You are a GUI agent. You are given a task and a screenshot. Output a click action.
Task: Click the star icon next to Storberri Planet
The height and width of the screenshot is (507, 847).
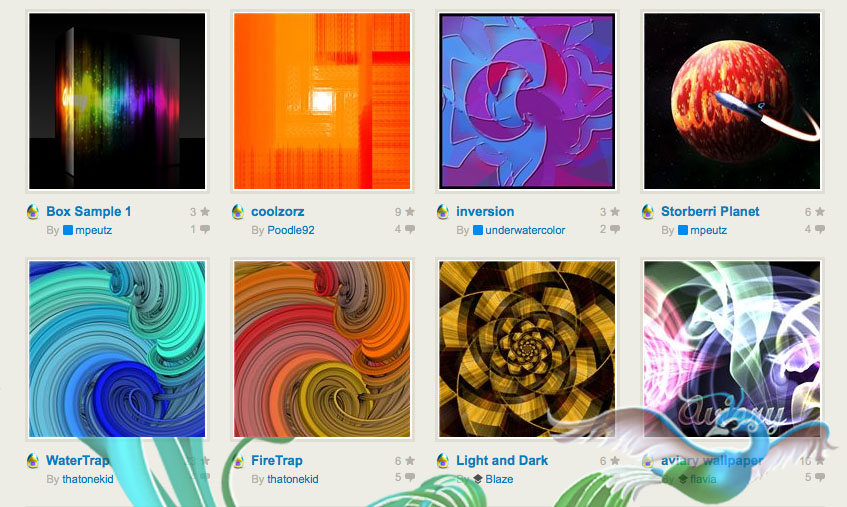click(x=820, y=212)
